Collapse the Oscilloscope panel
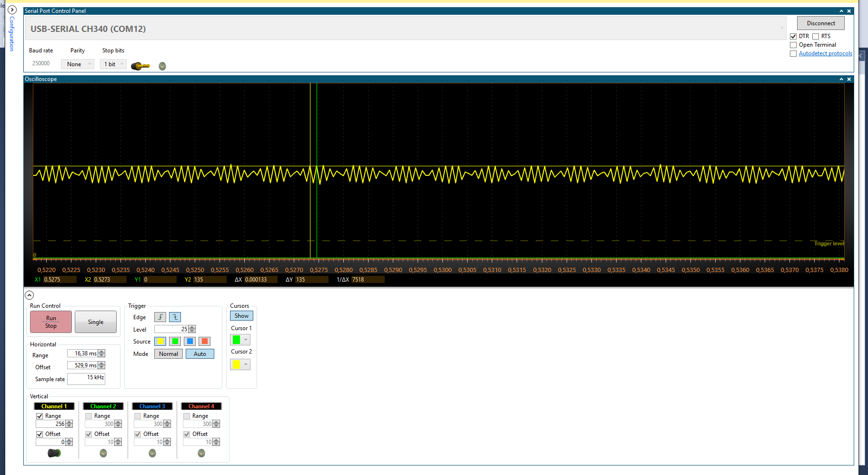868x475 pixels. 841,79
